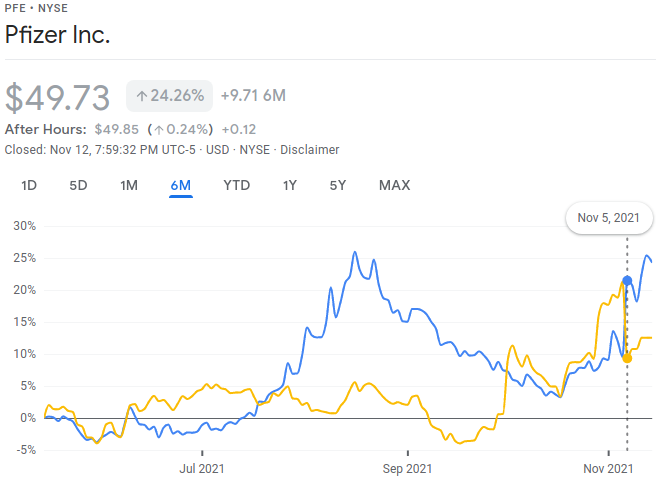Click the after-hours 0.24% up arrow
The height and width of the screenshot is (481, 656).
159,129
